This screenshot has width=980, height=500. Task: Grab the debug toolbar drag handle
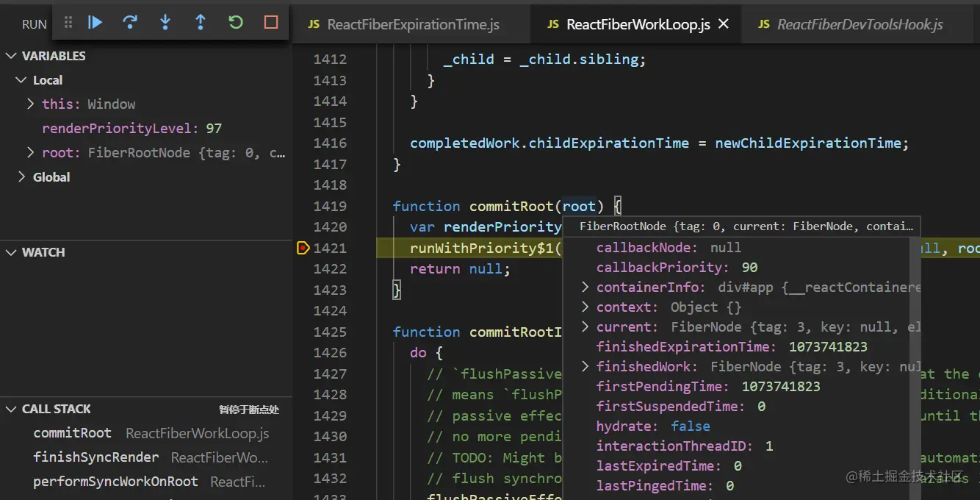point(68,23)
